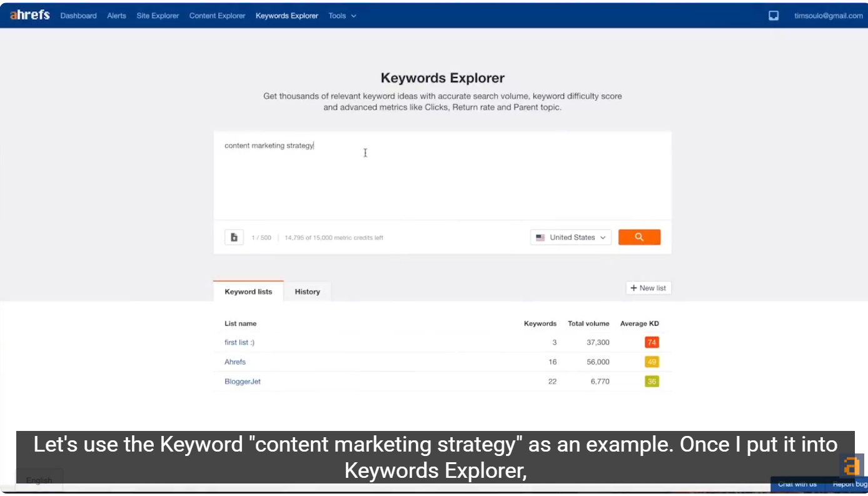The width and height of the screenshot is (868, 496).
Task: Open the BloggerJet keyword list
Action: tap(243, 381)
